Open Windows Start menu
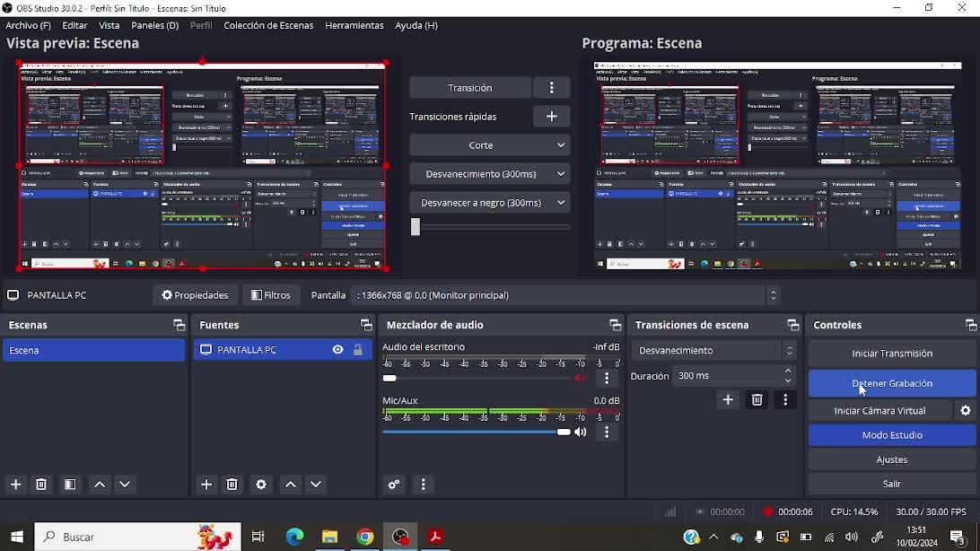Image resolution: width=980 pixels, height=551 pixels. pos(17,537)
